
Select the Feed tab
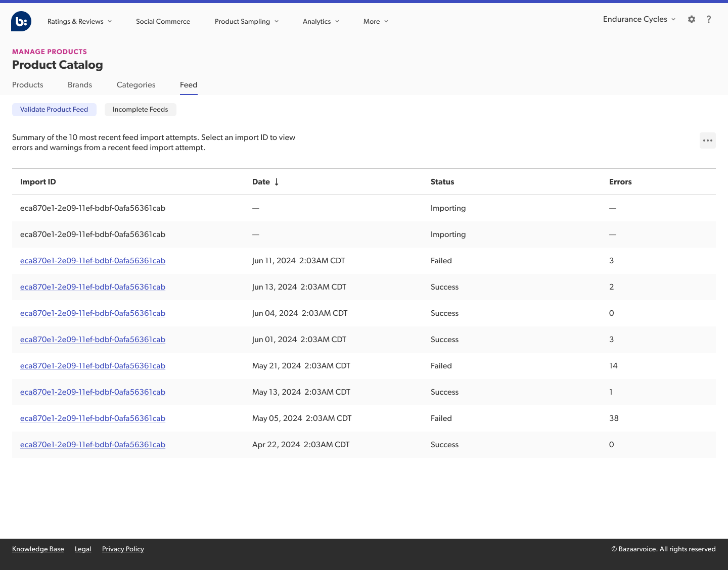pos(189,85)
